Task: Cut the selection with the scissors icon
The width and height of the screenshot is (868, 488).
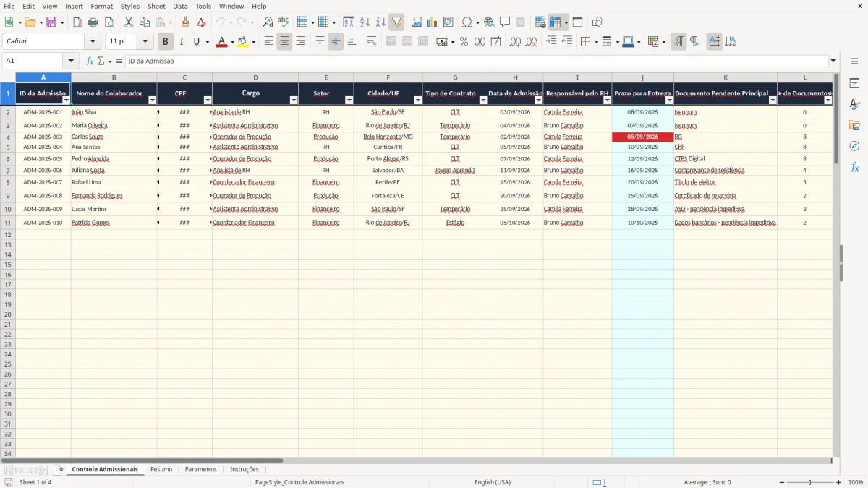Action: pyautogui.click(x=129, y=22)
